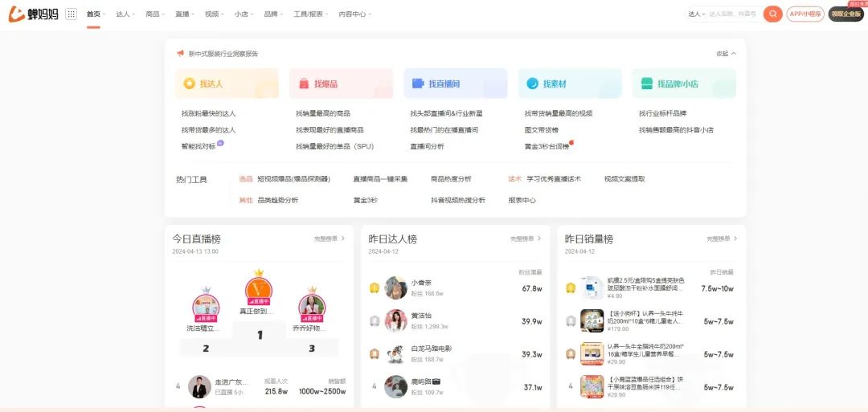Open 学习优秀直播话术 tool
868x412 pixels.
(x=554, y=179)
